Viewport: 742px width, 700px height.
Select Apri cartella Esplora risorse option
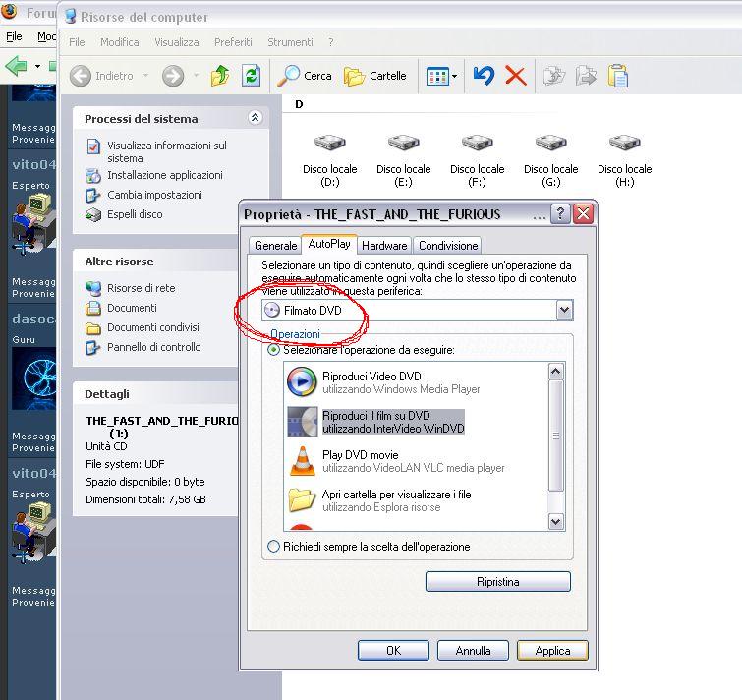[379, 500]
